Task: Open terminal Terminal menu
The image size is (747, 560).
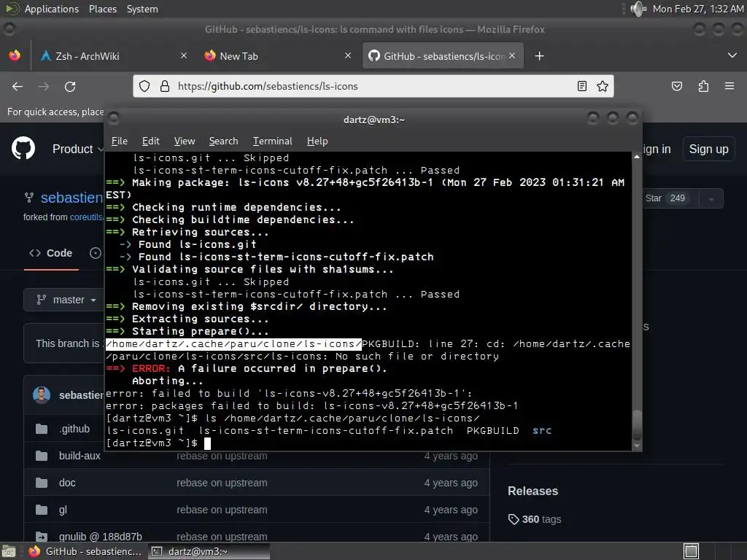Action: click(x=273, y=141)
